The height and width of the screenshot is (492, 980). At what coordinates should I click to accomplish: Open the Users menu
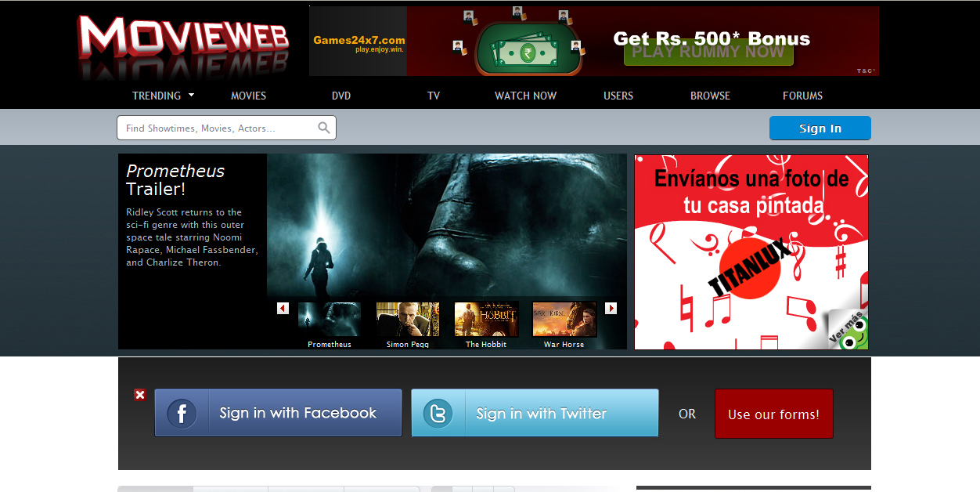click(x=618, y=96)
